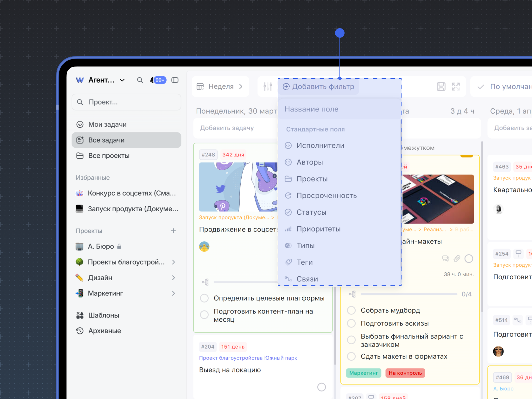532x399 pixels.
Task: Click the 'Название поле' search field
Action: (x=339, y=109)
